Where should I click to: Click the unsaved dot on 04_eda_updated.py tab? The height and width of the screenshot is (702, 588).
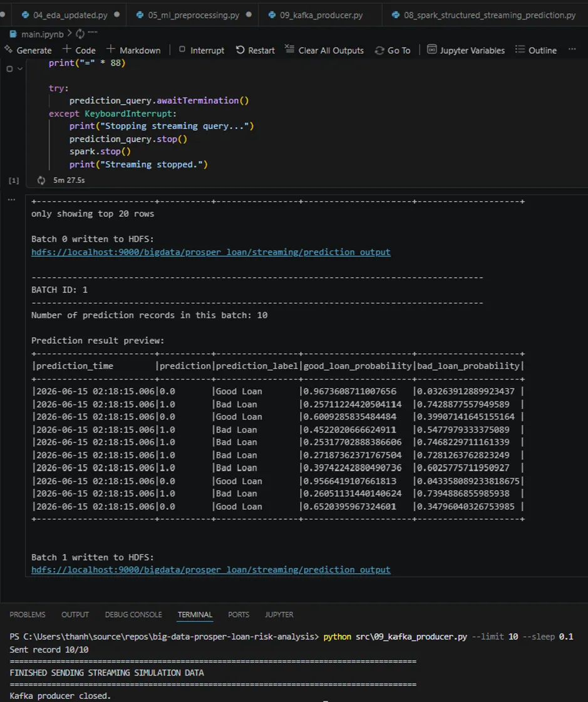(117, 14)
